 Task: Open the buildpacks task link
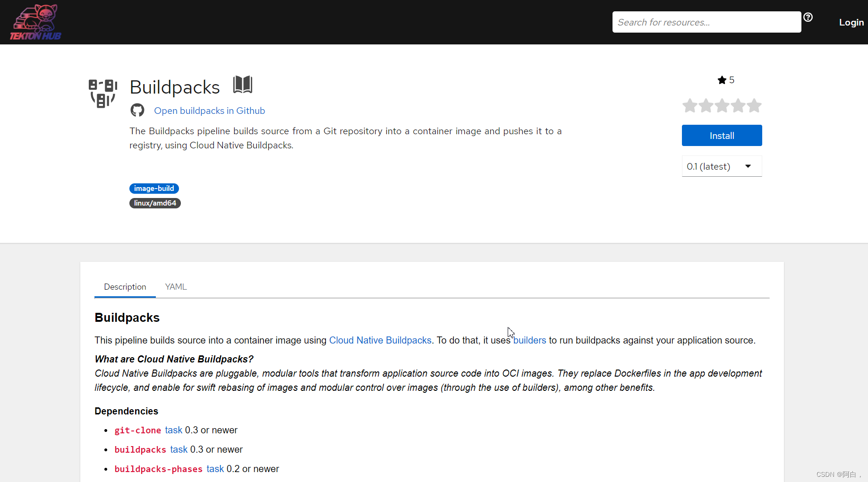pyautogui.click(x=179, y=449)
